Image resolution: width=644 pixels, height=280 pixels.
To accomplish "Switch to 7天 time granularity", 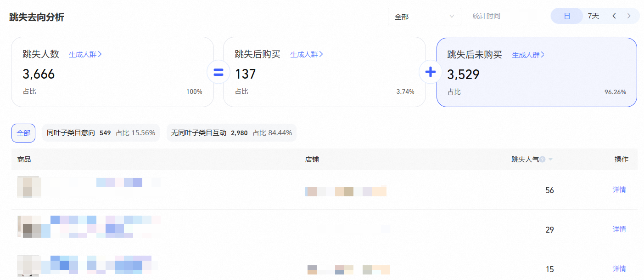I will click(594, 16).
